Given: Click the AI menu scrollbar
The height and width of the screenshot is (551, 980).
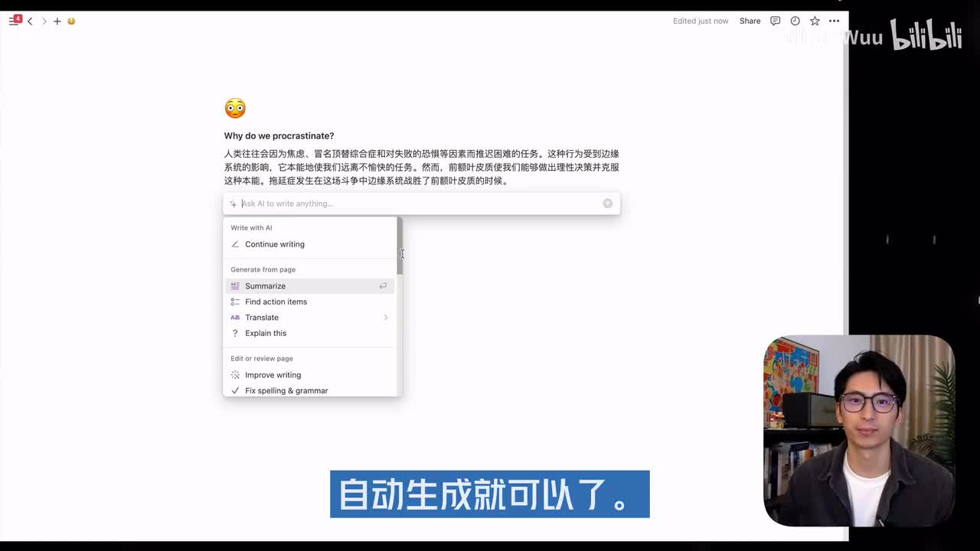Looking at the screenshot, I should [400, 247].
